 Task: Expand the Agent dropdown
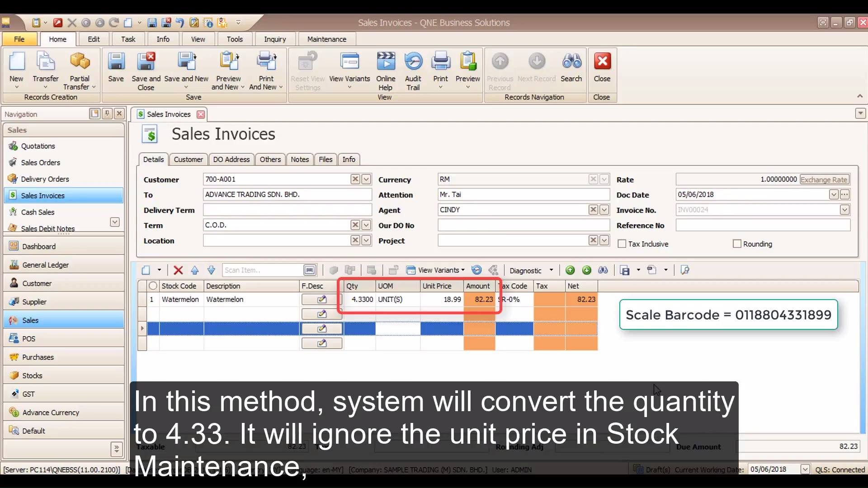604,210
